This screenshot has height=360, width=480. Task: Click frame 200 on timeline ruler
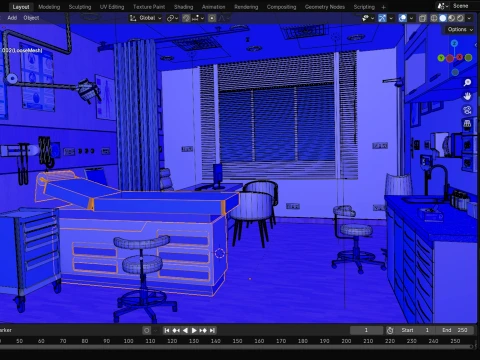point(346,341)
